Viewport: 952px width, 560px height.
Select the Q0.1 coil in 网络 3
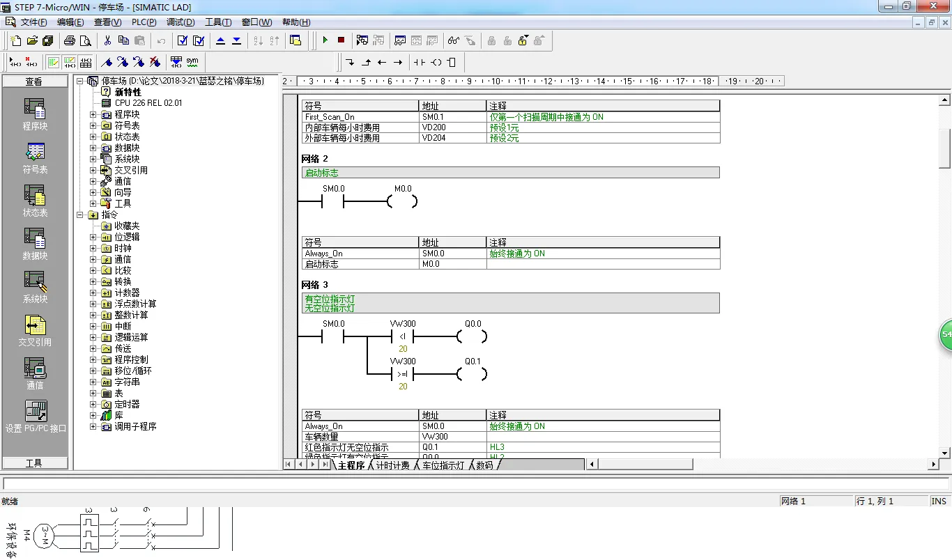click(x=473, y=375)
